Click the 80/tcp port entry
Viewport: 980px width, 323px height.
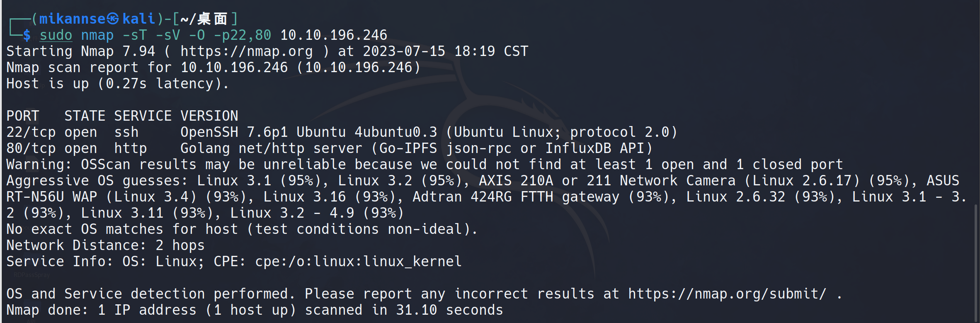(31, 148)
